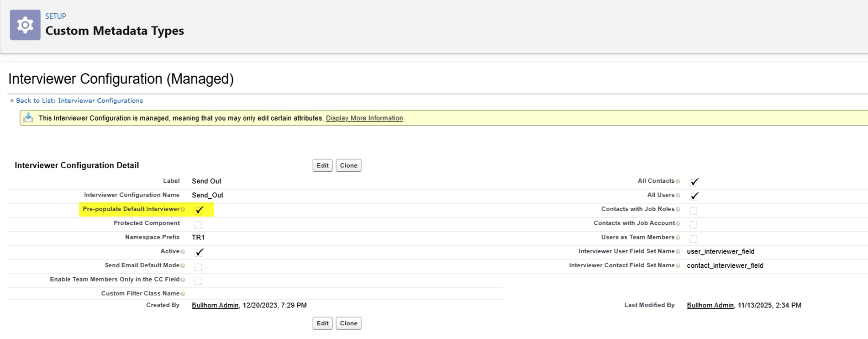Toggle the Send Email Default Mode checkbox
The width and height of the screenshot is (868, 339).
[198, 266]
